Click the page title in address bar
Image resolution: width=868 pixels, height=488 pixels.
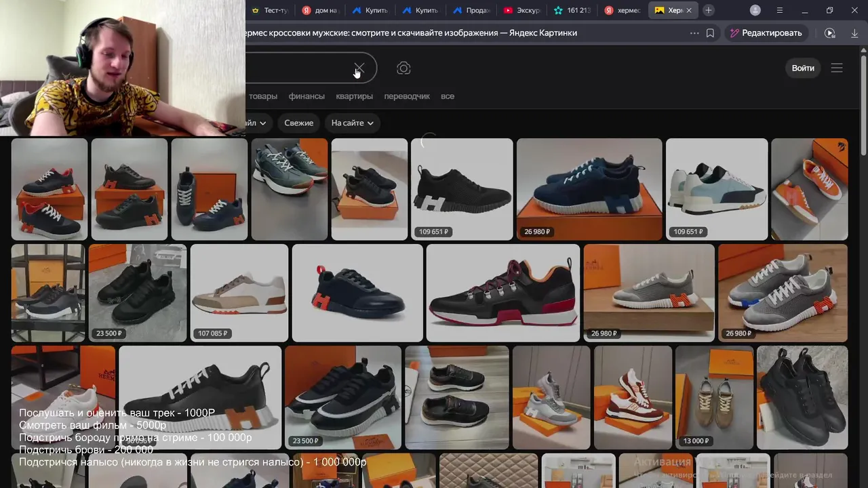412,33
